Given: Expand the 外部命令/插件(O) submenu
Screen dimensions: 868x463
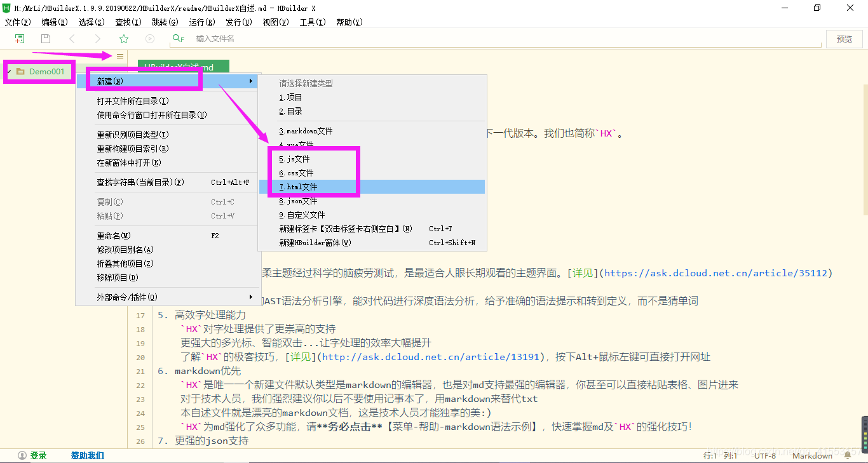Looking at the screenshot, I should [x=167, y=297].
